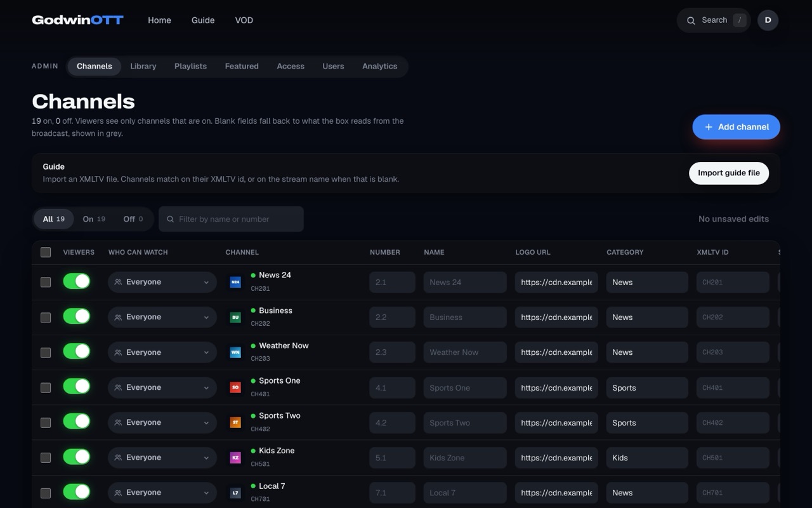
Task: Switch to the Library admin tab
Action: pos(143,66)
